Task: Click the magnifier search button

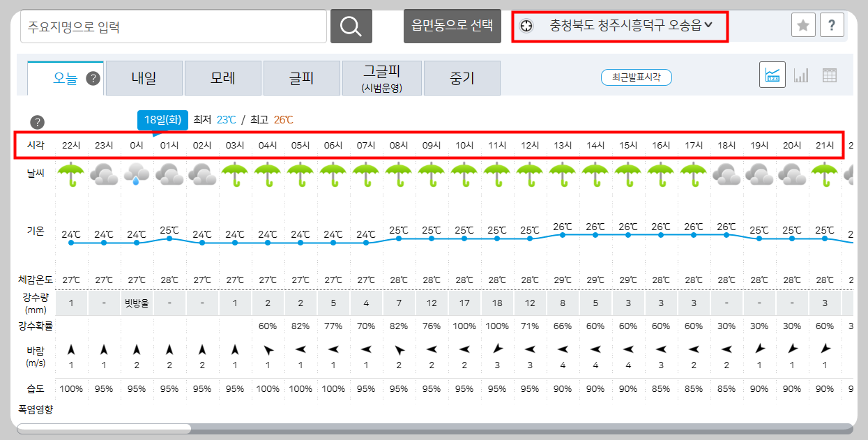Action: tap(351, 26)
